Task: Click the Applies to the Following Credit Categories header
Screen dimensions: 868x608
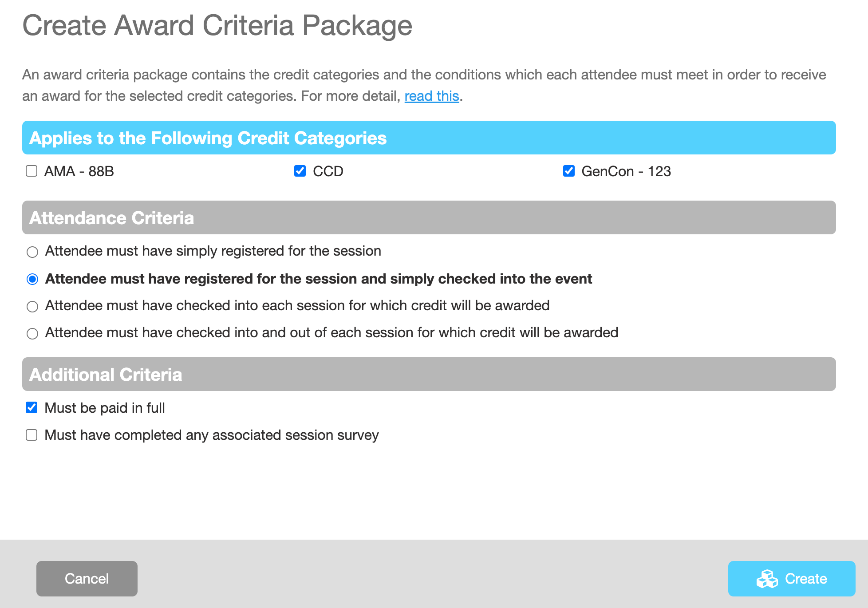Action: coord(429,138)
